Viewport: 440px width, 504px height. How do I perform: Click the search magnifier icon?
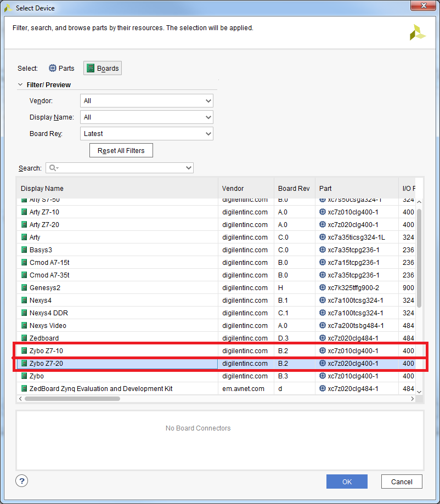(53, 168)
